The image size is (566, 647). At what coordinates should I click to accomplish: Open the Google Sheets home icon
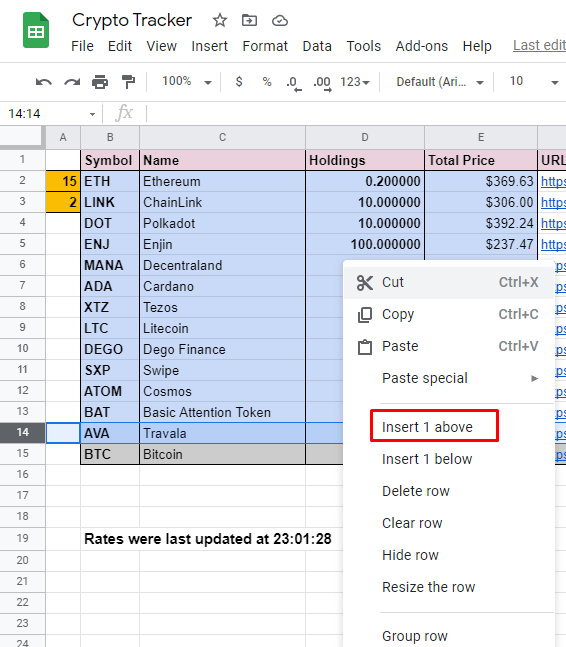pyautogui.click(x=36, y=30)
